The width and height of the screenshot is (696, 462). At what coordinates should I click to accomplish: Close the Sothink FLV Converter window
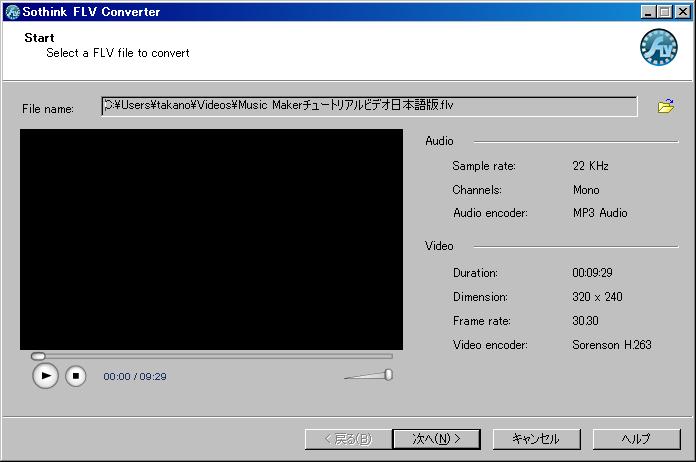click(682, 12)
